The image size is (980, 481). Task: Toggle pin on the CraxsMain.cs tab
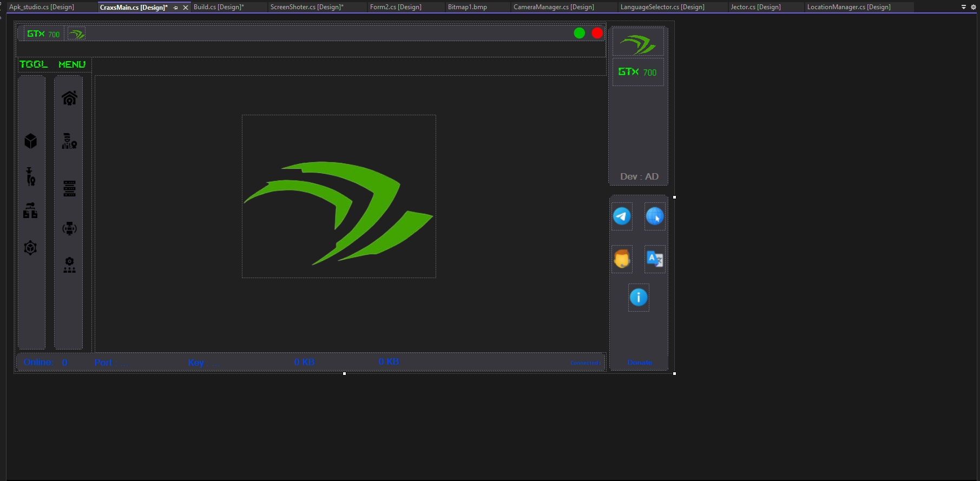coord(175,8)
